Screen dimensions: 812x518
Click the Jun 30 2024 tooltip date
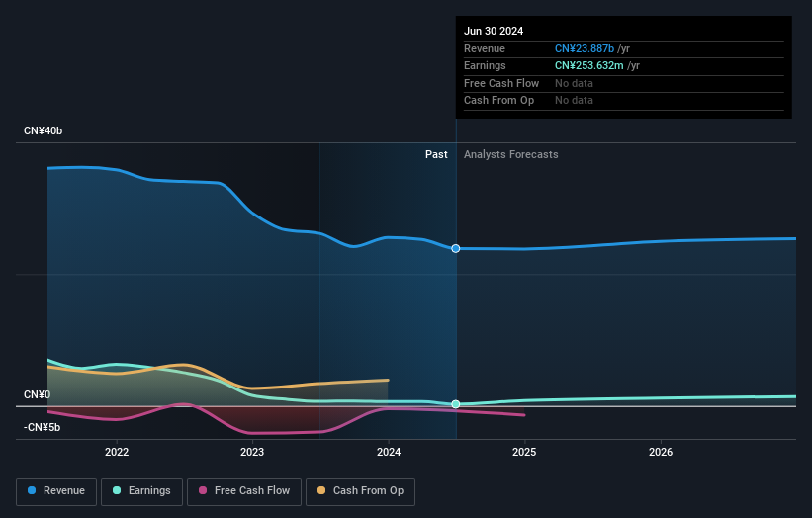click(494, 31)
